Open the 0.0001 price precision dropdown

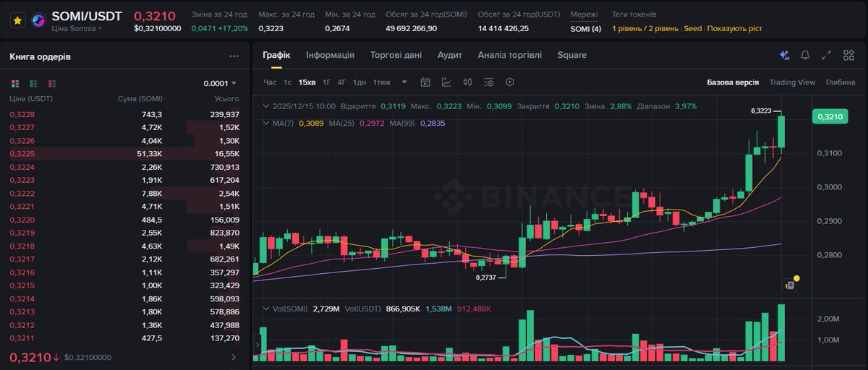221,83
